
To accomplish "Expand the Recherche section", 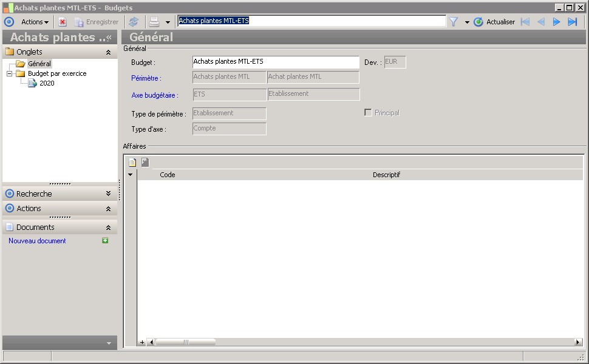I will point(108,194).
